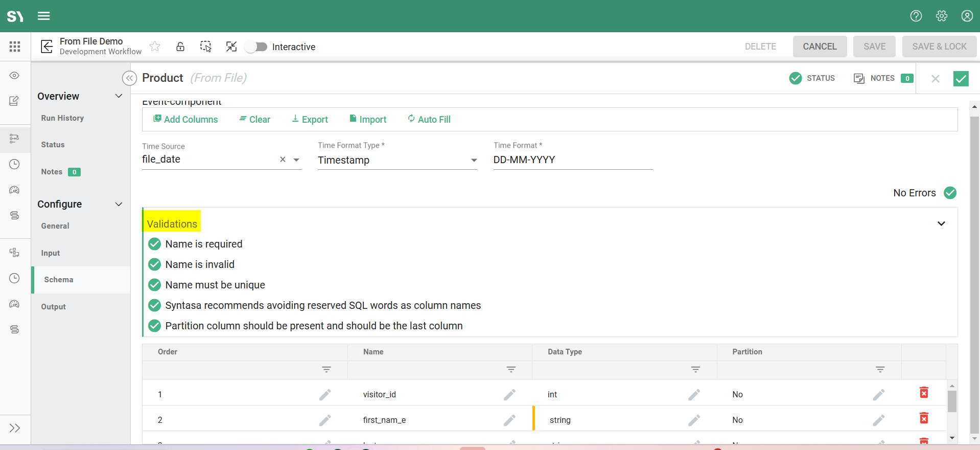Edit the first_nam_e column name
This screenshot has height=450, width=980.
509,420
